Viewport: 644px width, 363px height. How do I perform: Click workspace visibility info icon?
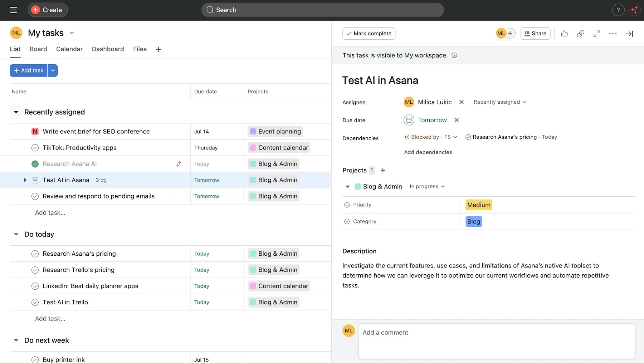[454, 55]
